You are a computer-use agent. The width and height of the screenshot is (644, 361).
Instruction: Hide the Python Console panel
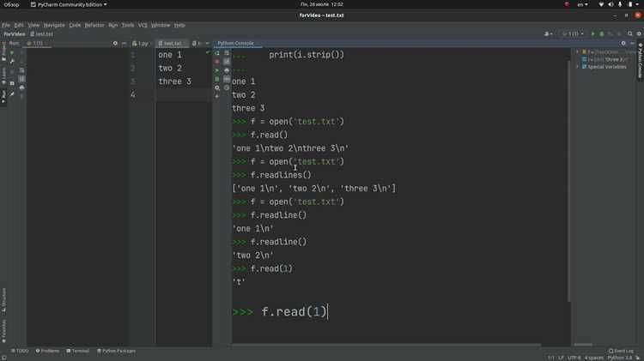(633, 43)
